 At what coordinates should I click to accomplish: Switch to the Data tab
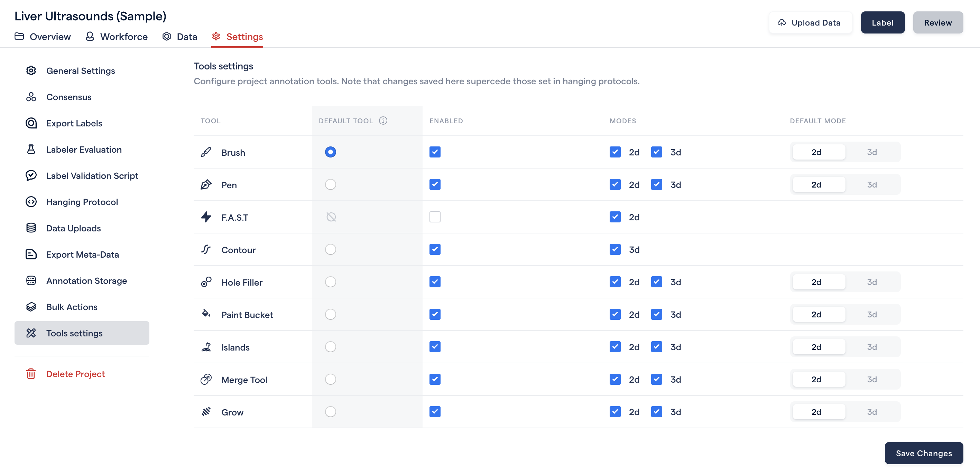coord(179,37)
